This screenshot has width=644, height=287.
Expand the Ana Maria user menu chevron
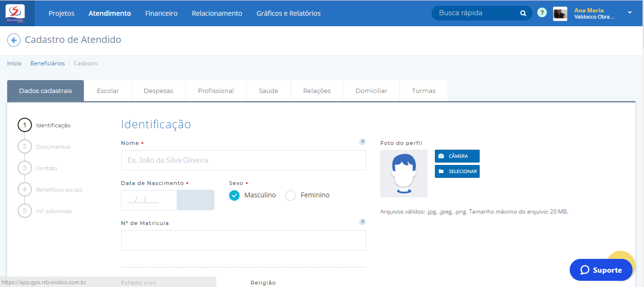pos(630,12)
